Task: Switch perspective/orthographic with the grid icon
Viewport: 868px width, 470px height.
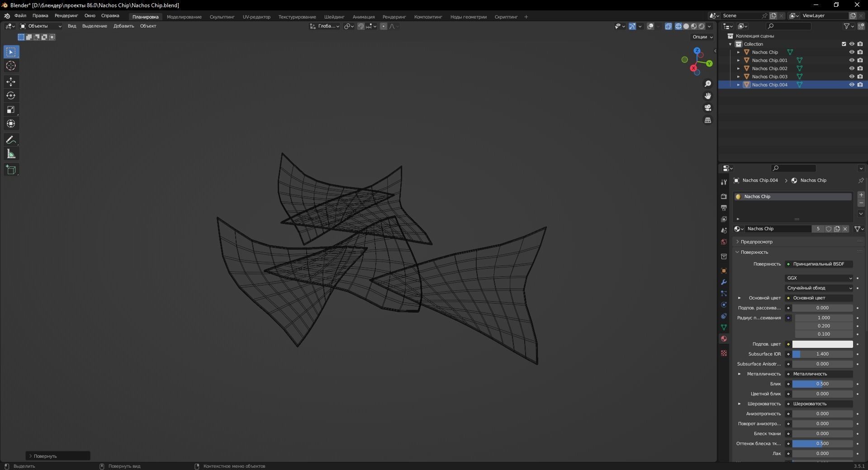Action: coord(708,120)
